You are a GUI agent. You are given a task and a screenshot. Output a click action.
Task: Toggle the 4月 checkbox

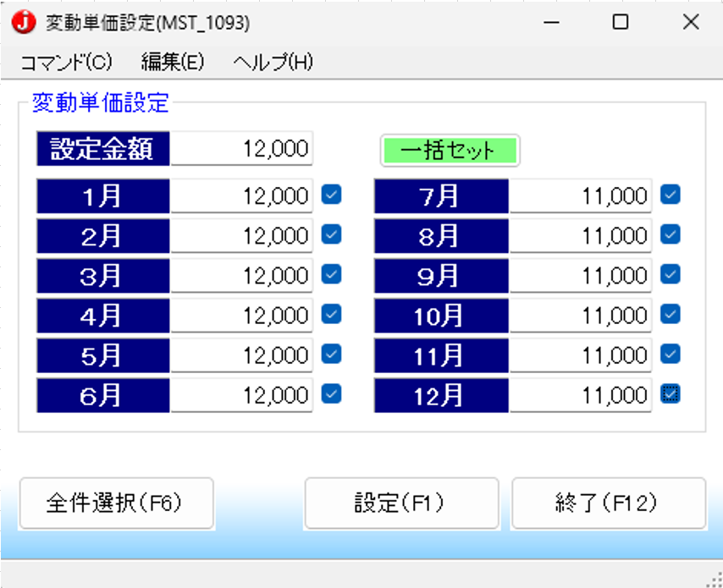click(331, 314)
